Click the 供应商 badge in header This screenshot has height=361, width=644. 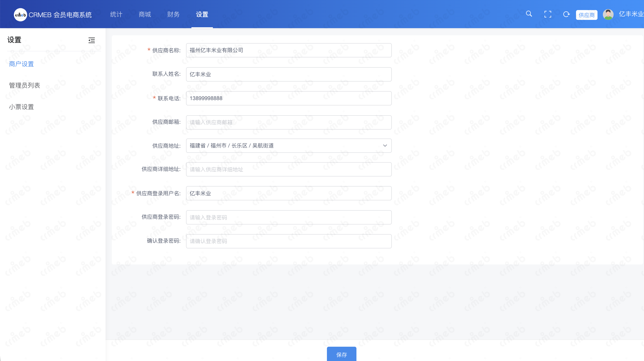pyautogui.click(x=586, y=15)
